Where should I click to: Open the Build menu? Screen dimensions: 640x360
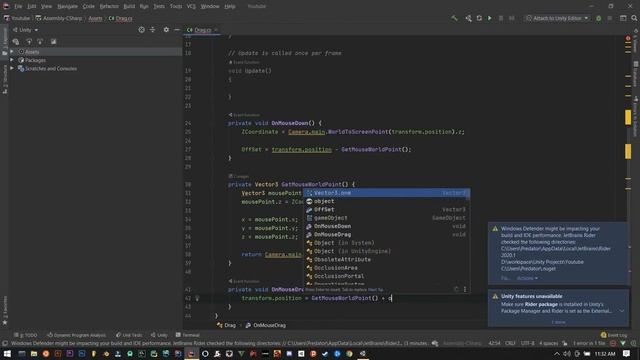click(x=129, y=6)
